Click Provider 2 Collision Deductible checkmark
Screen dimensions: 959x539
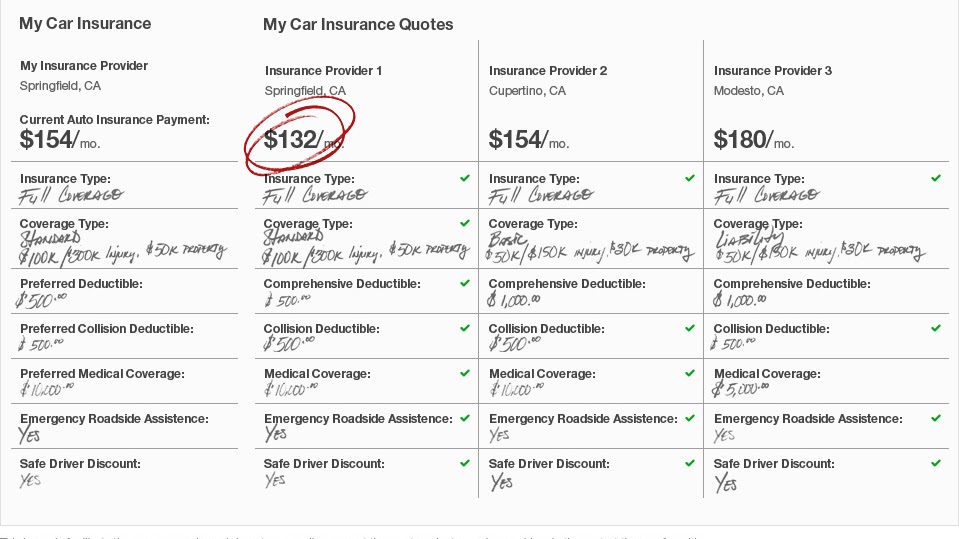point(690,328)
